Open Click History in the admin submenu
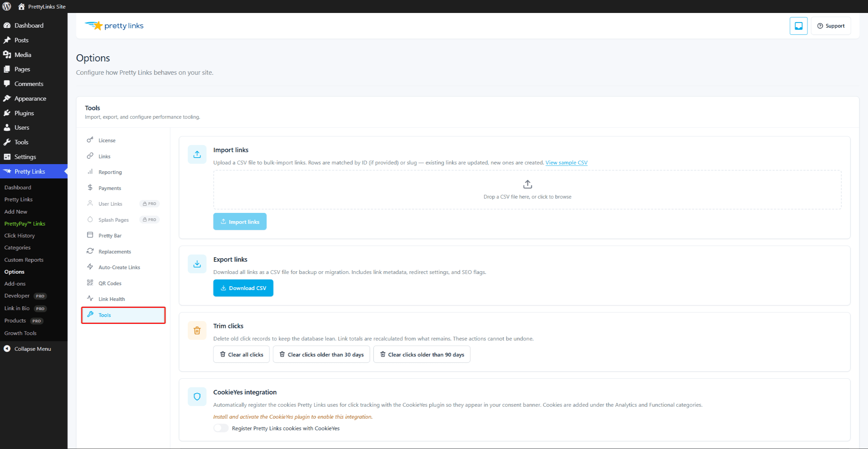The width and height of the screenshot is (868, 449). point(19,235)
